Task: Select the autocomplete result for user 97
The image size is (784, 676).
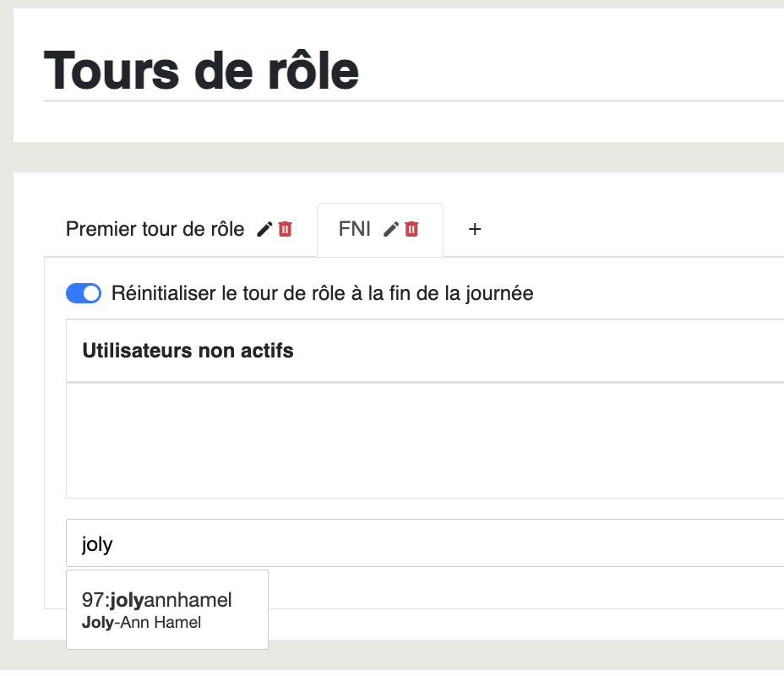Action: pos(167,609)
